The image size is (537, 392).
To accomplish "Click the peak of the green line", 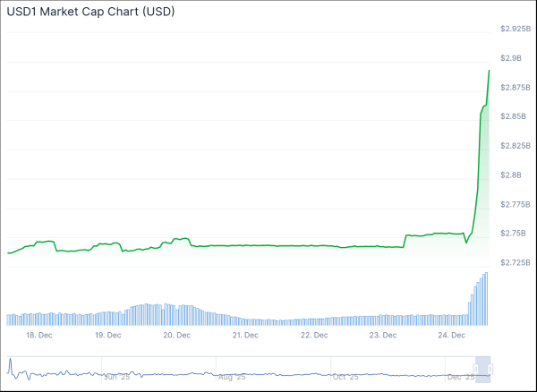I will 489,70.
